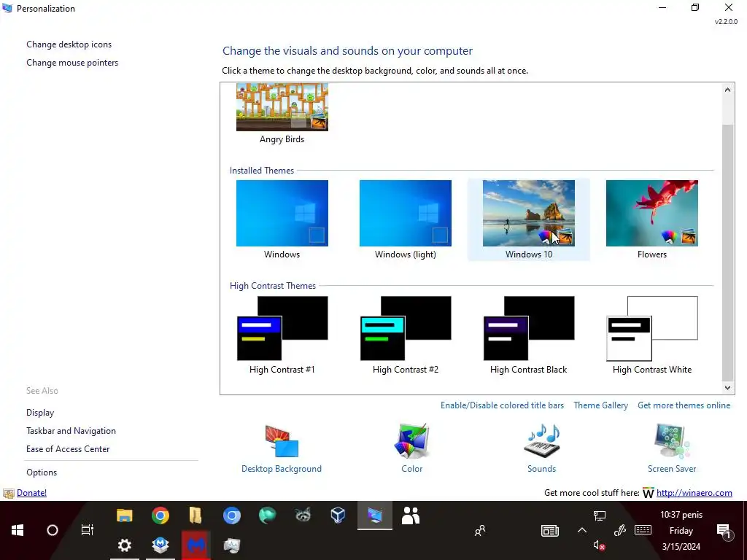Switch to active Personalization taskbar button
The width and height of the screenshot is (747, 560).
[x=375, y=516]
